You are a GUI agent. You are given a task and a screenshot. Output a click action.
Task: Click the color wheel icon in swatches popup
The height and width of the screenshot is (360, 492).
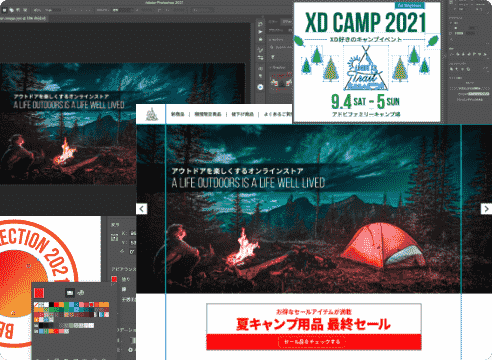(80, 293)
